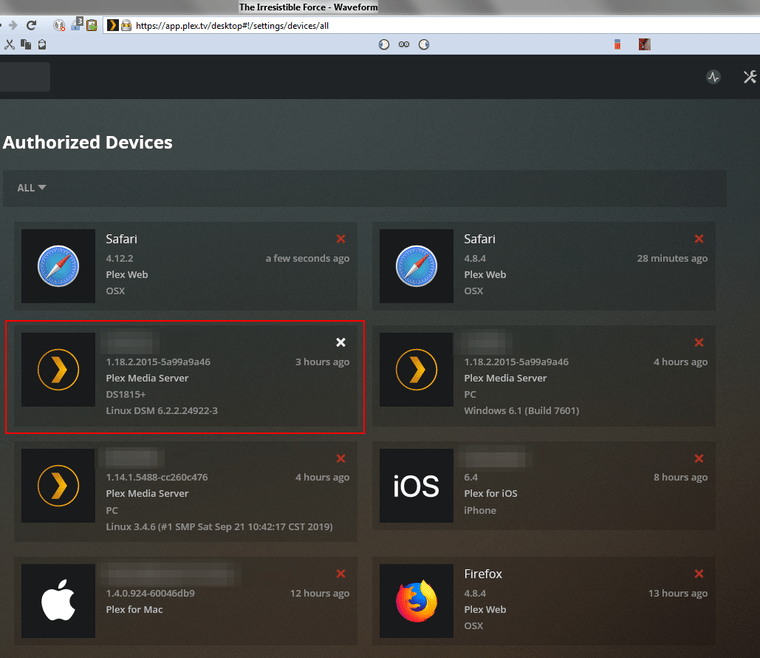Screen dimensions: 760x658
Task: Click the Plex favicon in the address bar
Action: click(112, 25)
